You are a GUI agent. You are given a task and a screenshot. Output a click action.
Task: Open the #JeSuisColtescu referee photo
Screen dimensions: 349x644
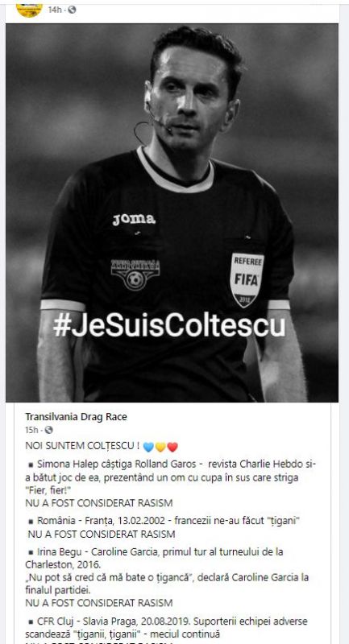click(x=172, y=213)
